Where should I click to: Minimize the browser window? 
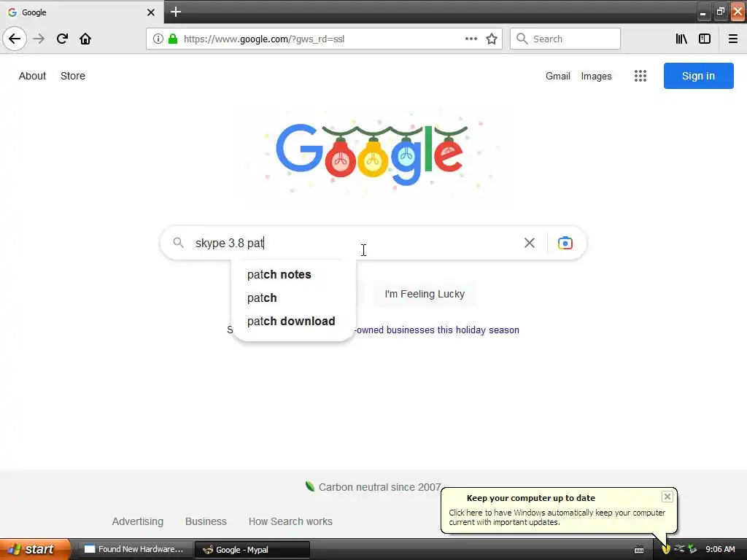point(703,12)
